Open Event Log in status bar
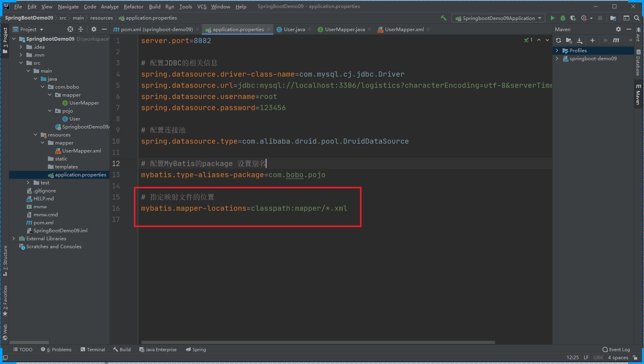The height and width of the screenshot is (364, 644). (x=616, y=350)
